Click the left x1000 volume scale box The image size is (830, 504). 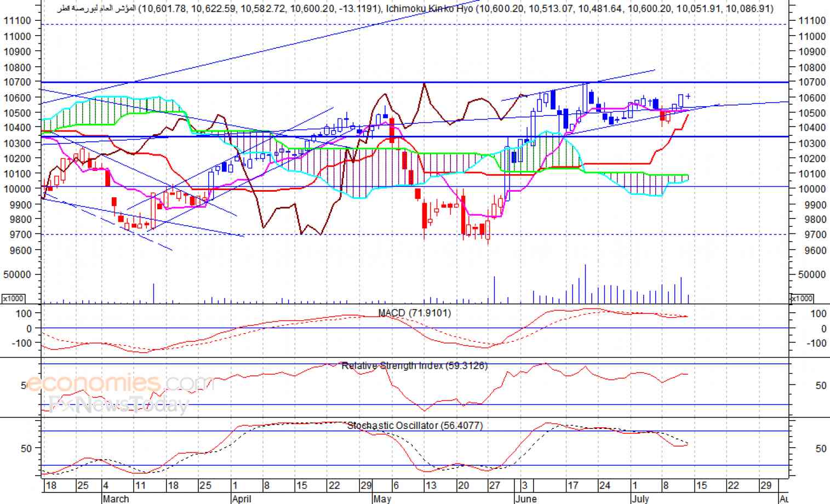click(x=13, y=298)
